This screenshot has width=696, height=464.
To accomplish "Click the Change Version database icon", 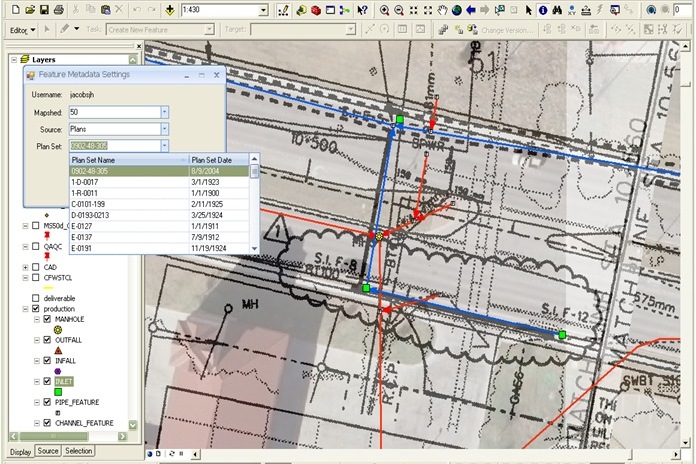I will [472, 30].
